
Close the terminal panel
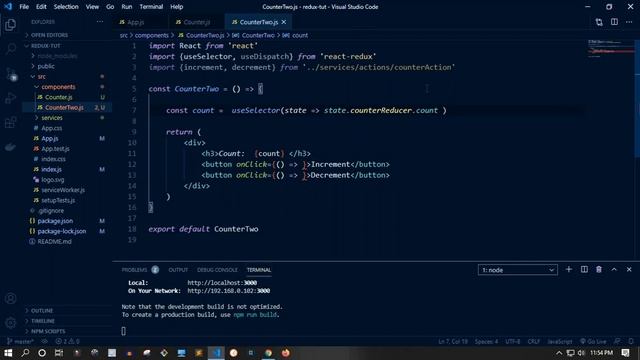click(x=629, y=269)
